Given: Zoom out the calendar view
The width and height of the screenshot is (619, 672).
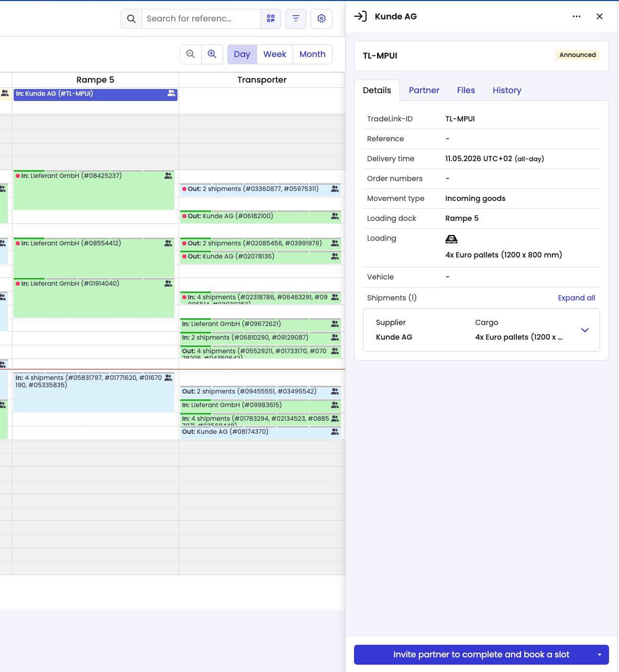Looking at the screenshot, I should pos(191,54).
